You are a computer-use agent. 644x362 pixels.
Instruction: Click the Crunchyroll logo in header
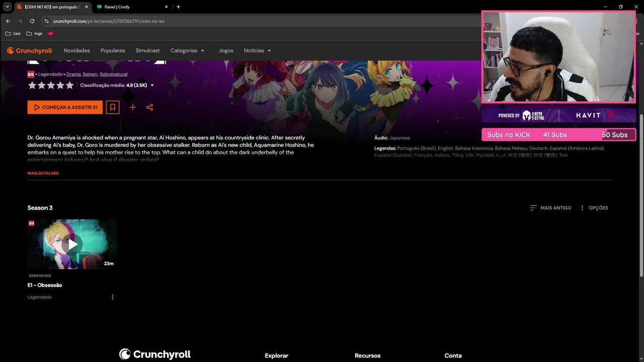click(x=29, y=50)
